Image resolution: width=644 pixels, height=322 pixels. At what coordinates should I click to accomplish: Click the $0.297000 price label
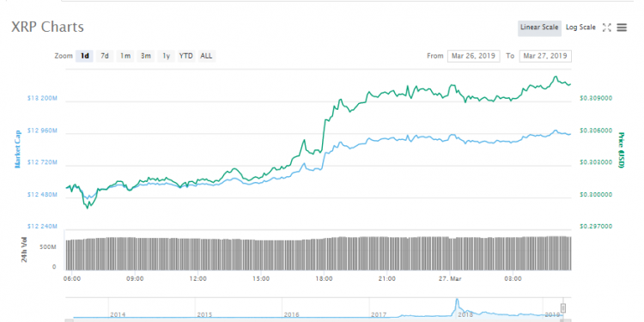(x=596, y=227)
